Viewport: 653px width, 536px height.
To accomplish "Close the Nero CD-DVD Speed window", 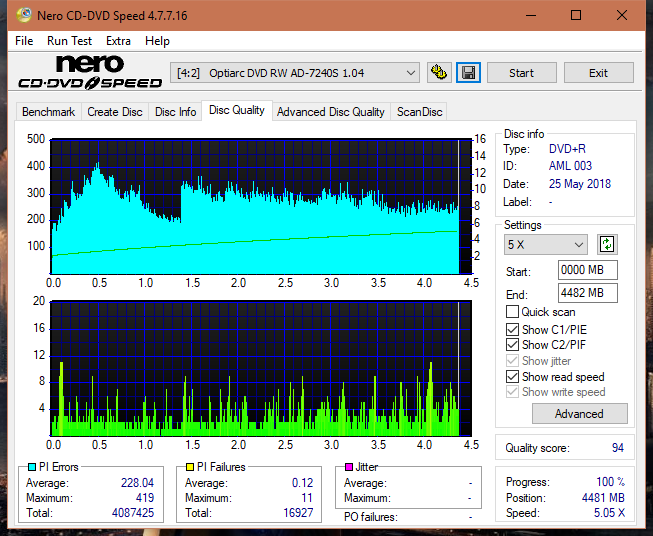I will (x=622, y=15).
